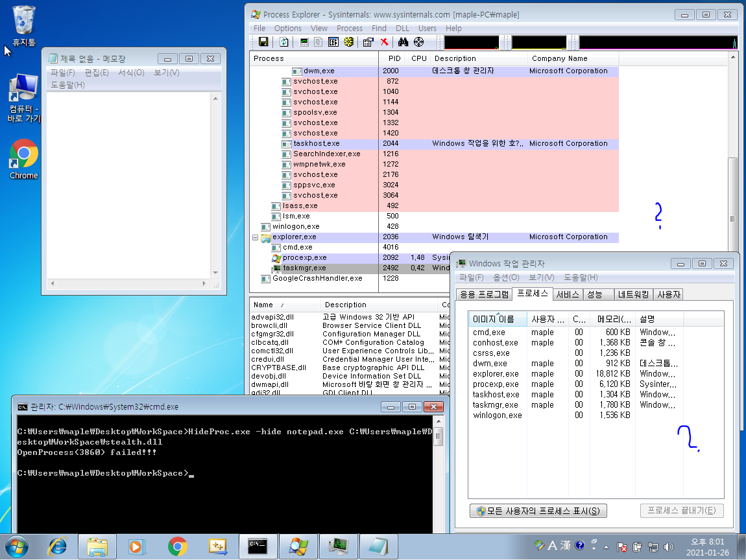Image resolution: width=746 pixels, height=560 pixels.
Task: Click the taskbar clock showing 오후 8:01
Action: tap(708, 547)
